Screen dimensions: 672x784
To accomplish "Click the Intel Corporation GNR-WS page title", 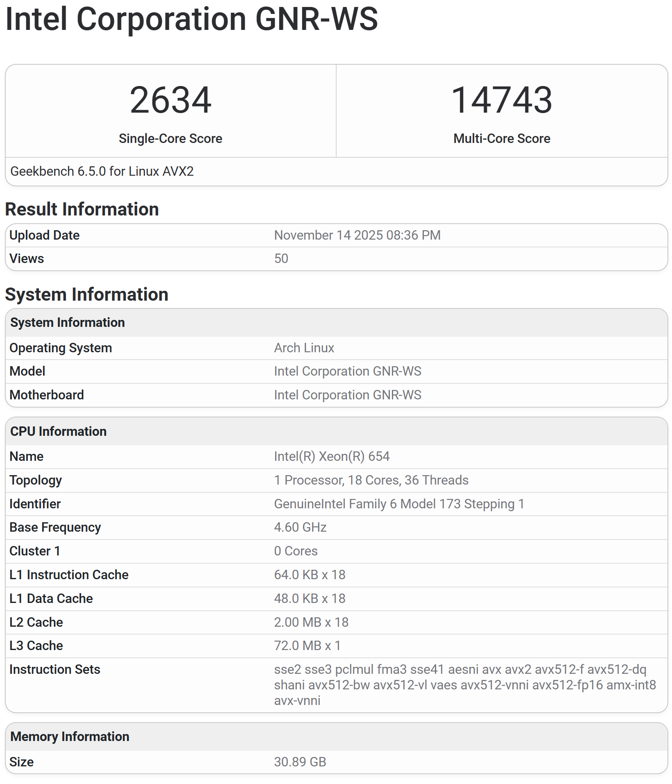I will click(191, 19).
